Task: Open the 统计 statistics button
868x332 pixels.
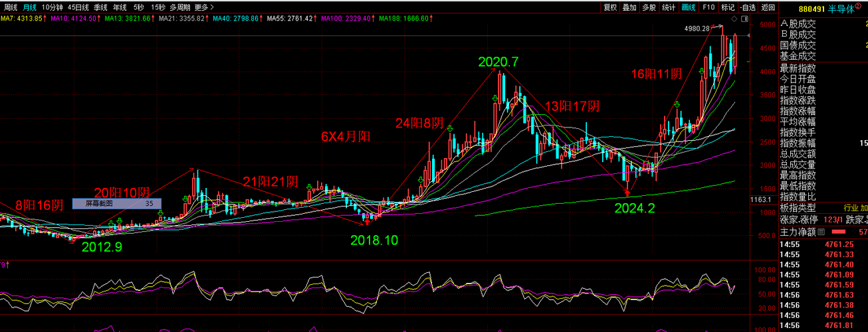Action: (x=669, y=7)
